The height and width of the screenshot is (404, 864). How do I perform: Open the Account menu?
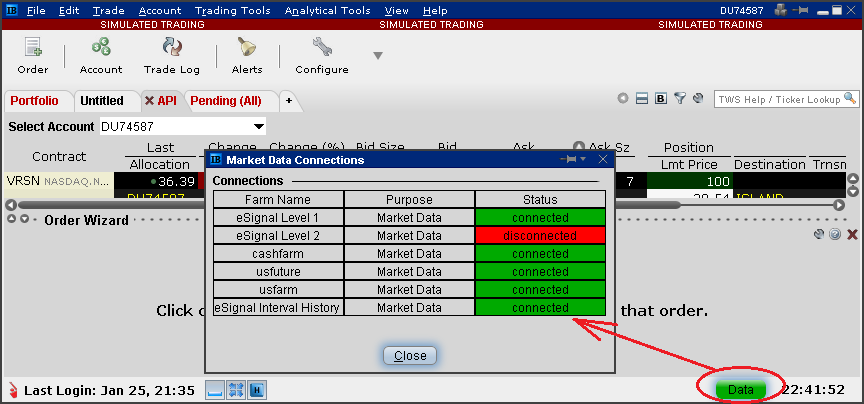160,10
